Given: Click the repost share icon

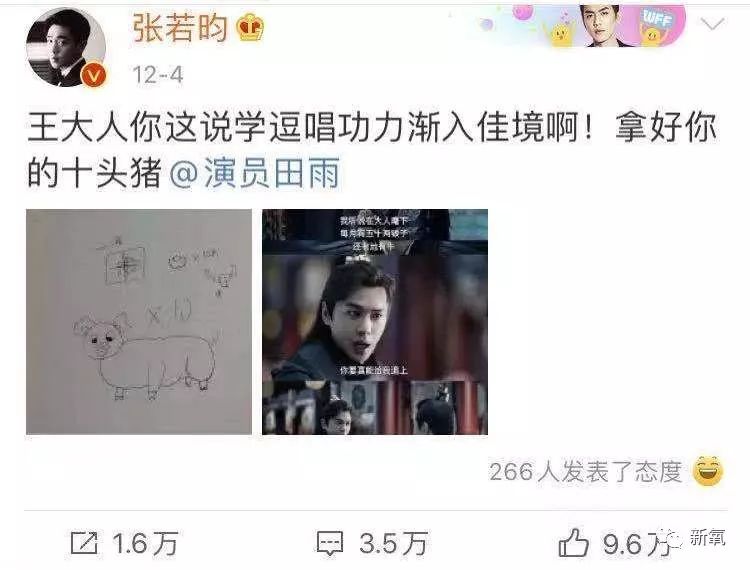Looking at the screenshot, I should point(84,543).
